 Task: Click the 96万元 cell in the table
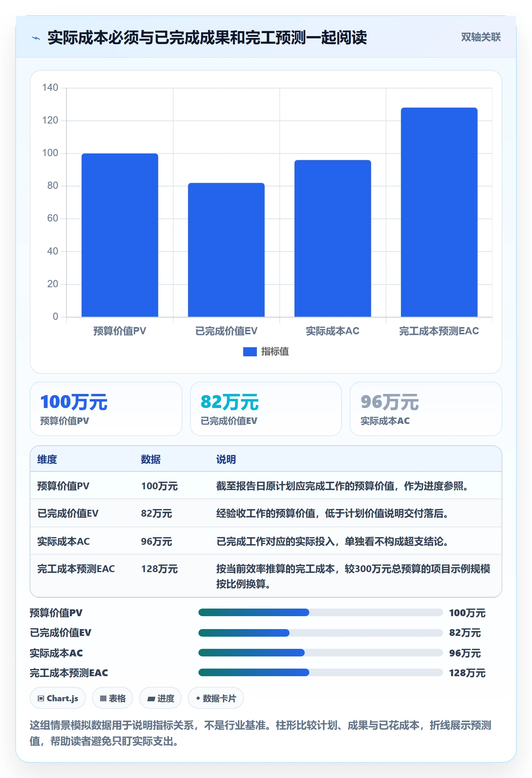[157, 541]
